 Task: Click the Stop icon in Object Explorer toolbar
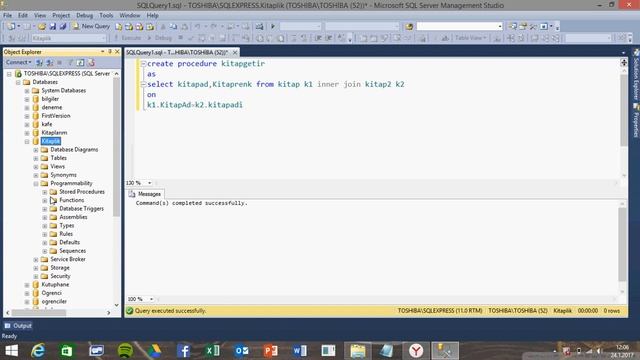coord(60,62)
